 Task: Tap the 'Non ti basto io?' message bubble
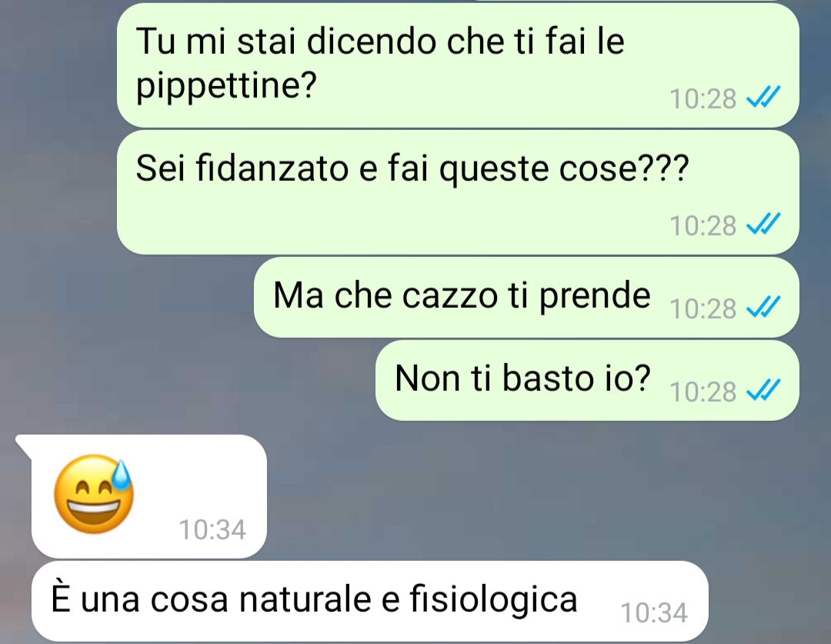click(x=586, y=380)
